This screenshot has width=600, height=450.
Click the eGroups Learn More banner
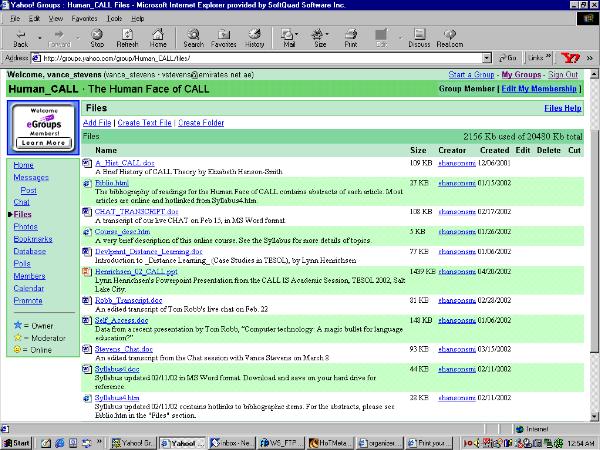43,127
